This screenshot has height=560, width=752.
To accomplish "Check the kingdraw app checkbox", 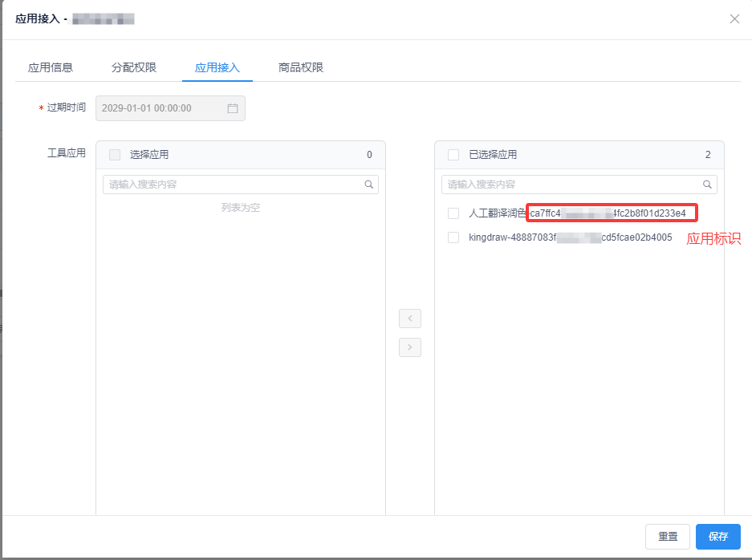I will pos(453,237).
